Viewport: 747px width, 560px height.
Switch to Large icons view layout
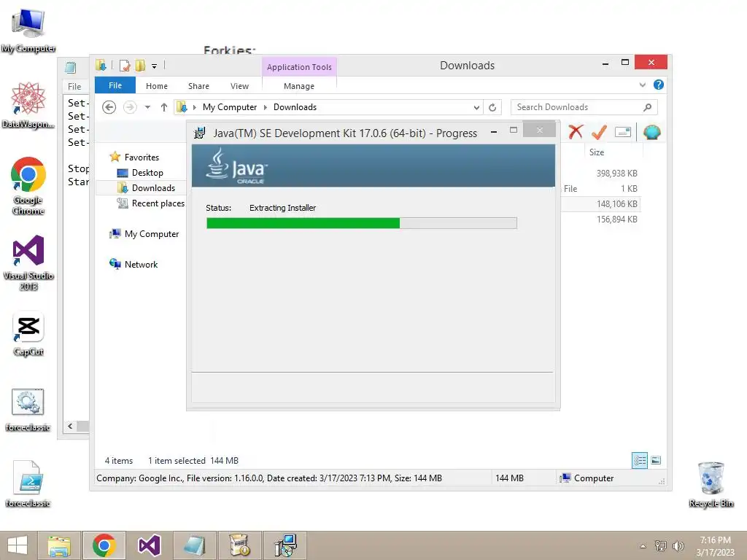656,460
